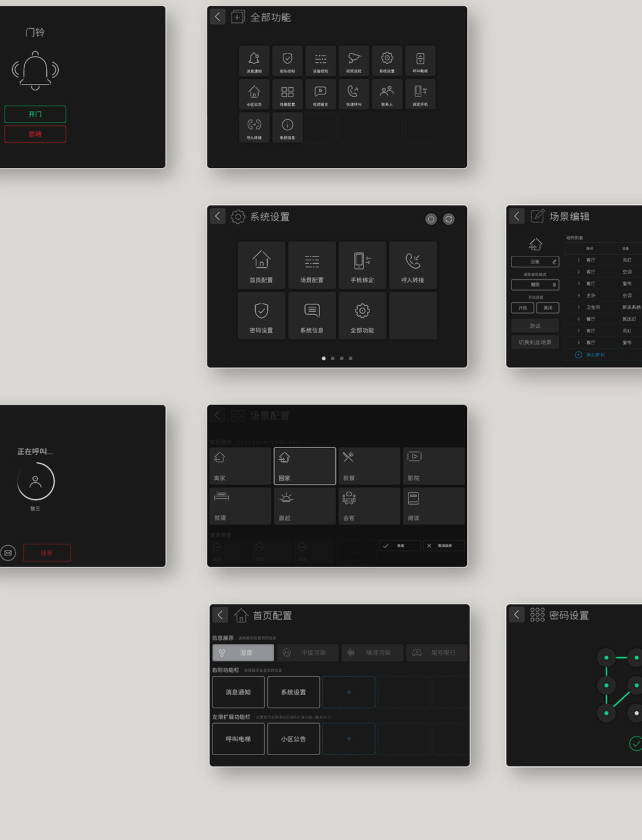Image resolution: width=642 pixels, height=840 pixels.
Task: Open 呼入转接 tile in the 全部功能 grid
Action: tap(254, 127)
